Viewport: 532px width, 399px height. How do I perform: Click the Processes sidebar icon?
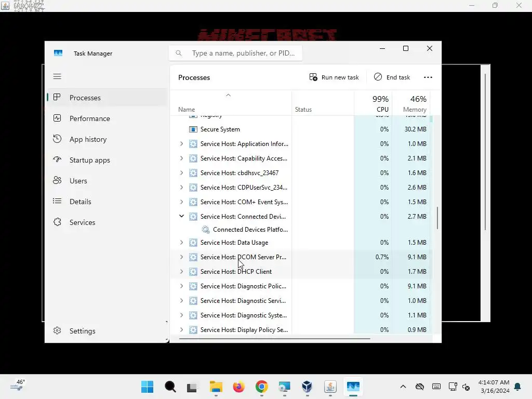(57, 97)
